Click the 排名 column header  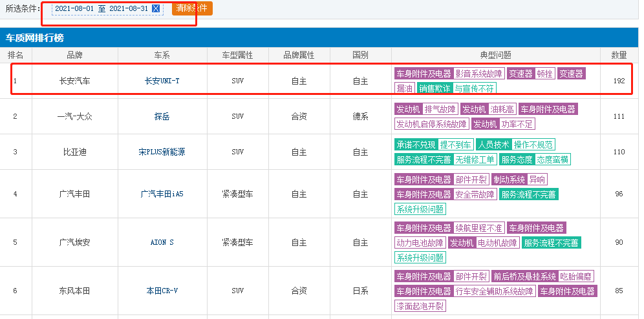pyautogui.click(x=16, y=55)
